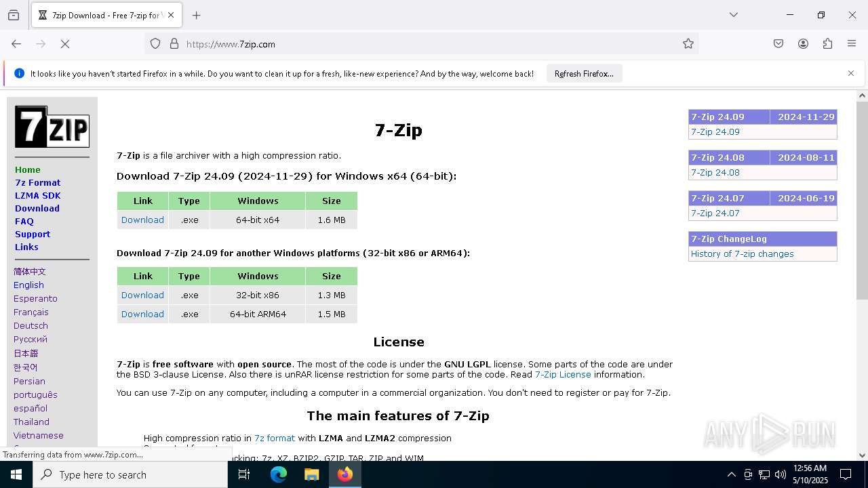868x488 pixels.
Task: Open File Explorer from taskbar
Action: point(311,474)
